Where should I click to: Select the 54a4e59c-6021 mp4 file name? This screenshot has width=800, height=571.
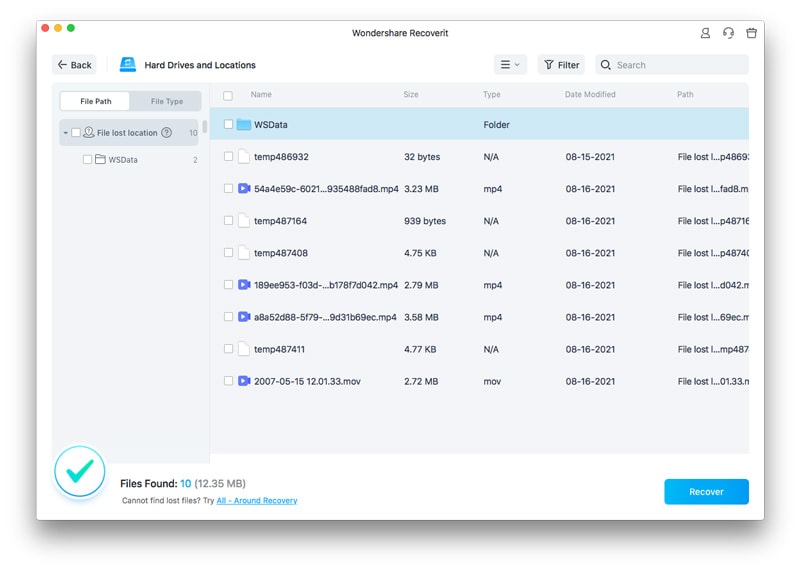point(326,189)
